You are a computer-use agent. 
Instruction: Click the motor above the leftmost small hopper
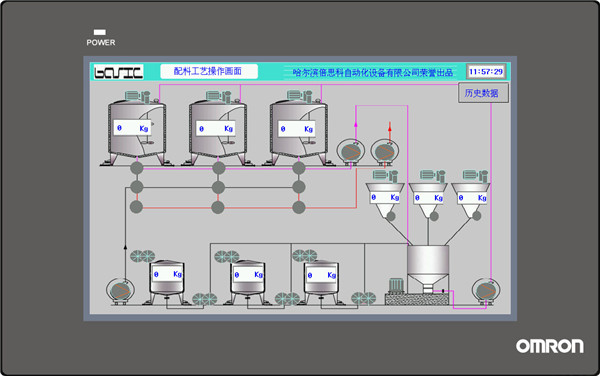(385, 176)
